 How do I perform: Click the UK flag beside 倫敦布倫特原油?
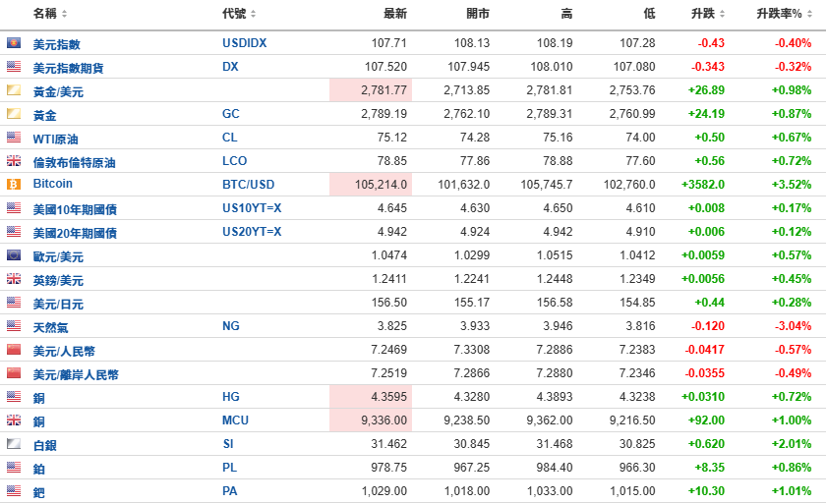[14, 161]
